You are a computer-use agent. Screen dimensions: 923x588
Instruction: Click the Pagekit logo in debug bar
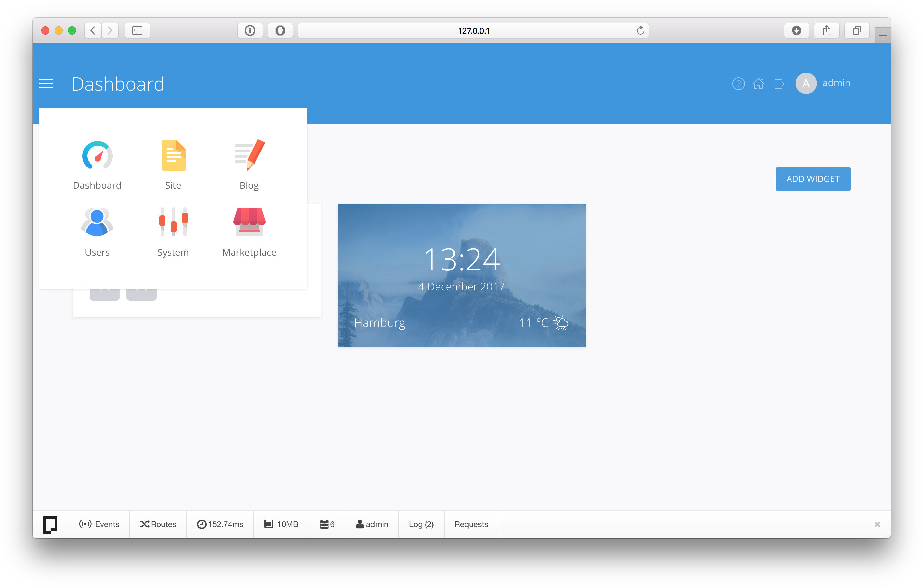pos(50,524)
